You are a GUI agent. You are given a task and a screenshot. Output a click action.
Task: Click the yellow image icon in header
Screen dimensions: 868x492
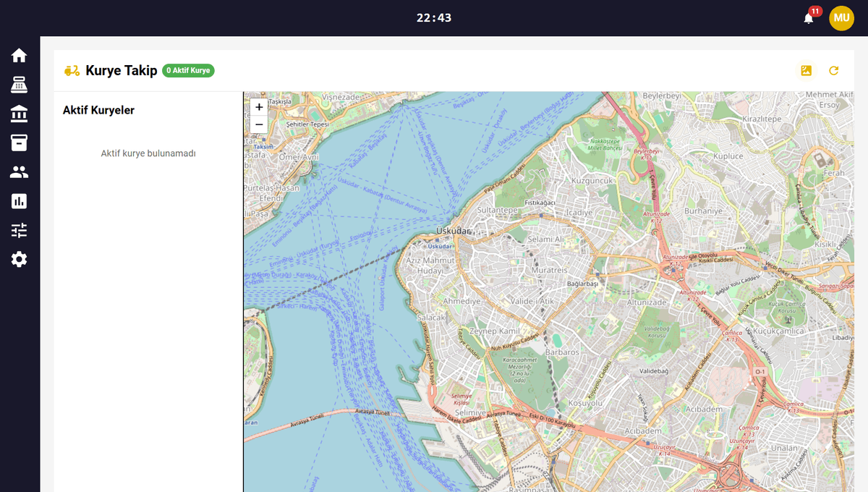[807, 70]
